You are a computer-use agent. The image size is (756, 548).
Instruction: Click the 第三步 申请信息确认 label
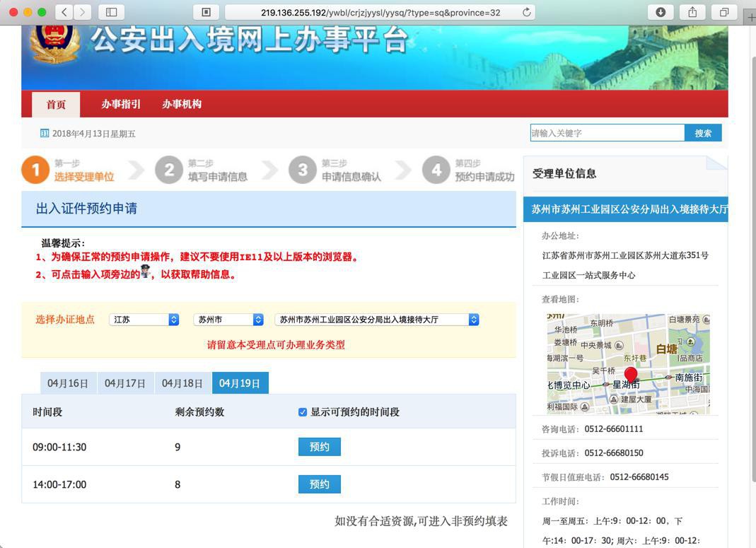click(351, 170)
